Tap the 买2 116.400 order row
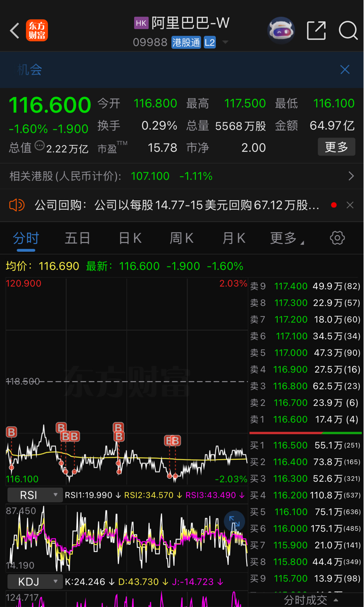This screenshot has height=607, width=364. (x=305, y=462)
